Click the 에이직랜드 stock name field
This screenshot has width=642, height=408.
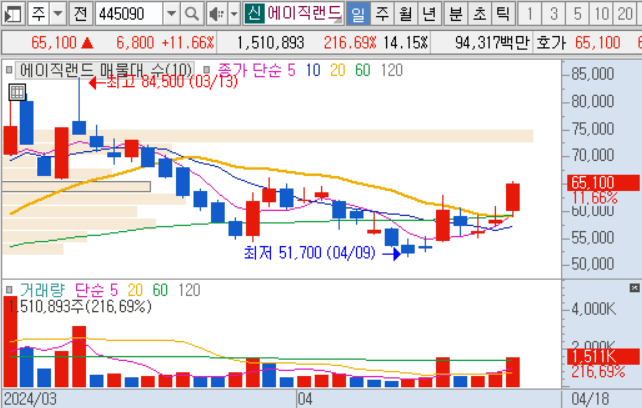pos(304,14)
